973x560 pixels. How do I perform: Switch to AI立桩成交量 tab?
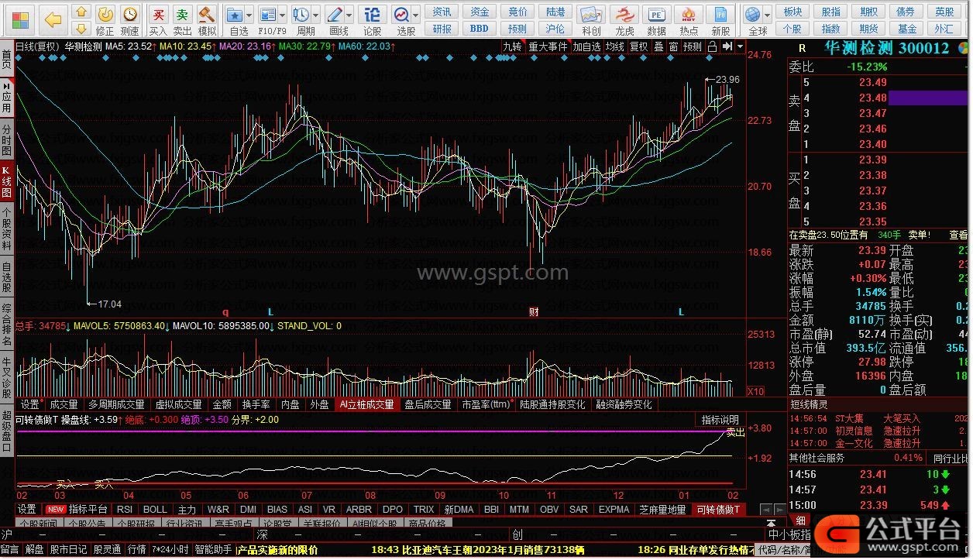click(x=366, y=404)
